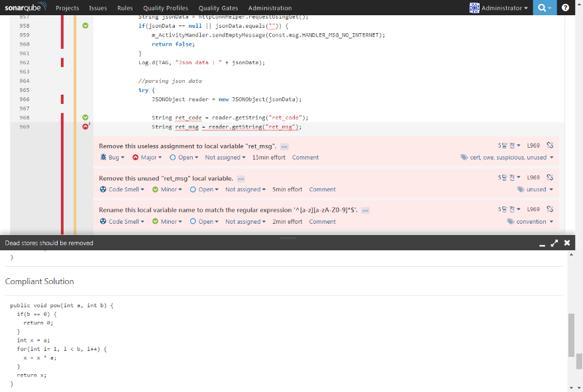Change Open status of 2min effort issue
The image size is (583, 392).
click(x=209, y=221)
